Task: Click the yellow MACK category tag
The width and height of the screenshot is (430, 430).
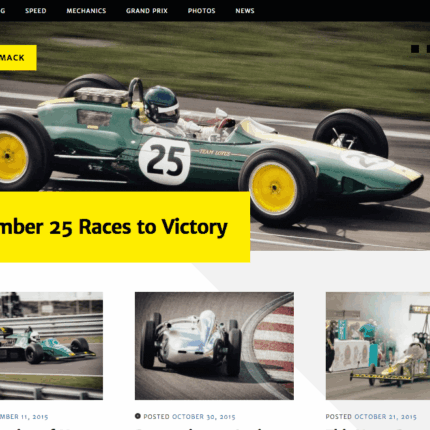Action: point(18,58)
